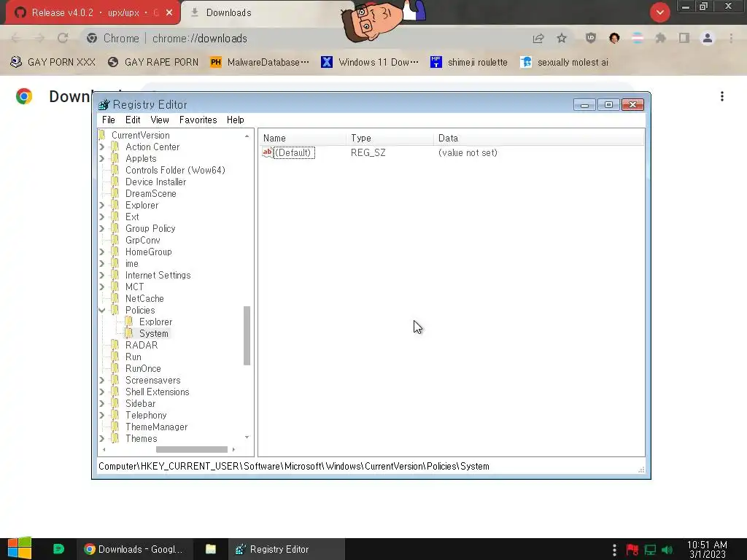This screenshot has height=560, width=747.
Task: Click the Name column header
Action: (303, 138)
